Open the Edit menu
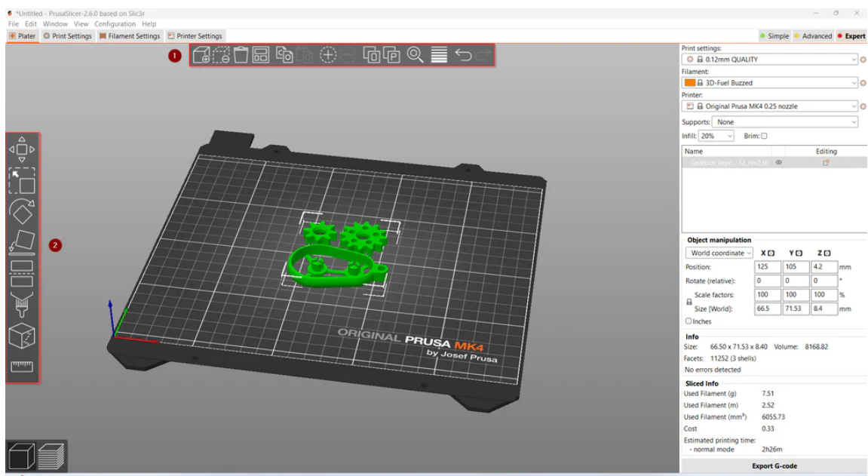This screenshot has width=868, height=476. point(31,24)
